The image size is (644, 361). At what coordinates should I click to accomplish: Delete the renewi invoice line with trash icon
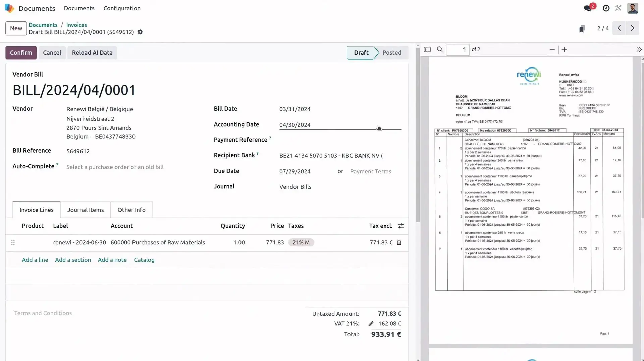[399, 242]
